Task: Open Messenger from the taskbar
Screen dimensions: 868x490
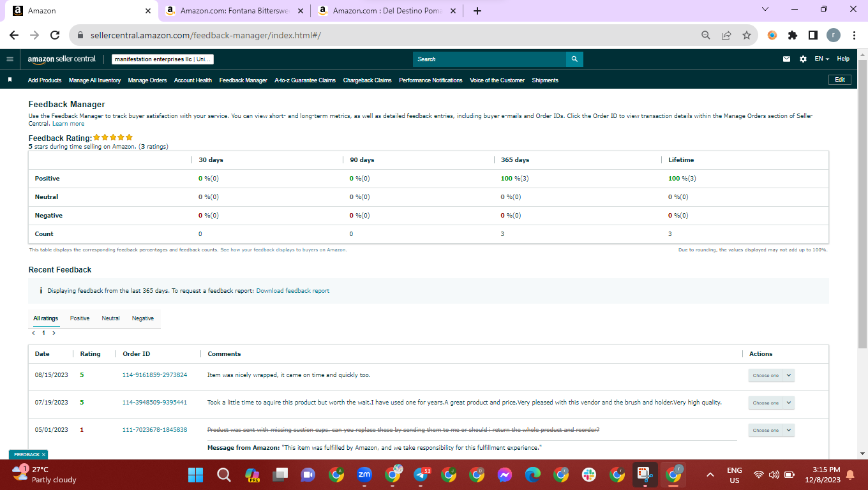Action: 505,475
